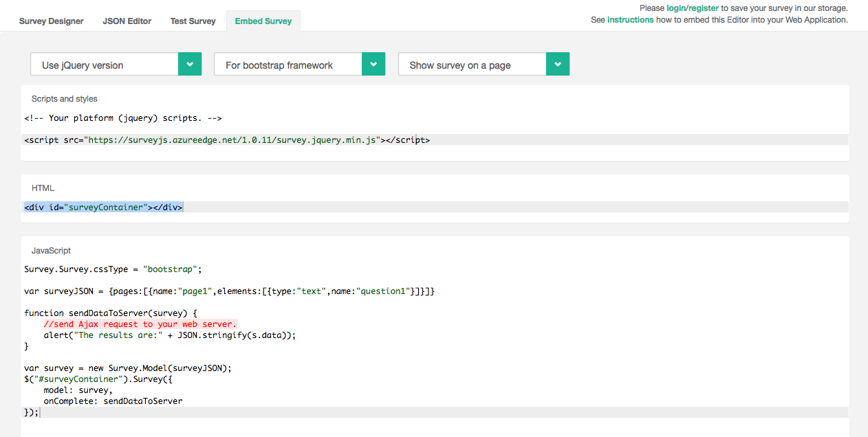Click the platform scripts comment line

point(123,118)
